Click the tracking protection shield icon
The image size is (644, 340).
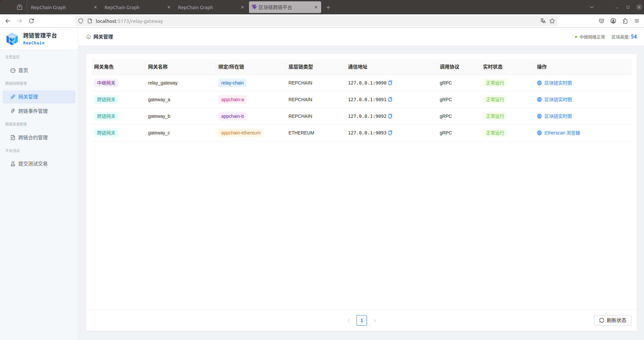[x=81, y=21]
